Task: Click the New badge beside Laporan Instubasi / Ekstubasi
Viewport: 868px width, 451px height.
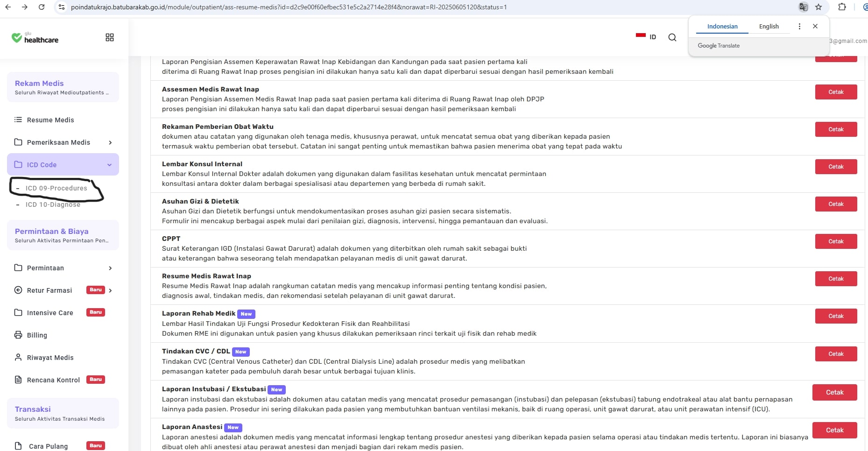Action: 277,389
